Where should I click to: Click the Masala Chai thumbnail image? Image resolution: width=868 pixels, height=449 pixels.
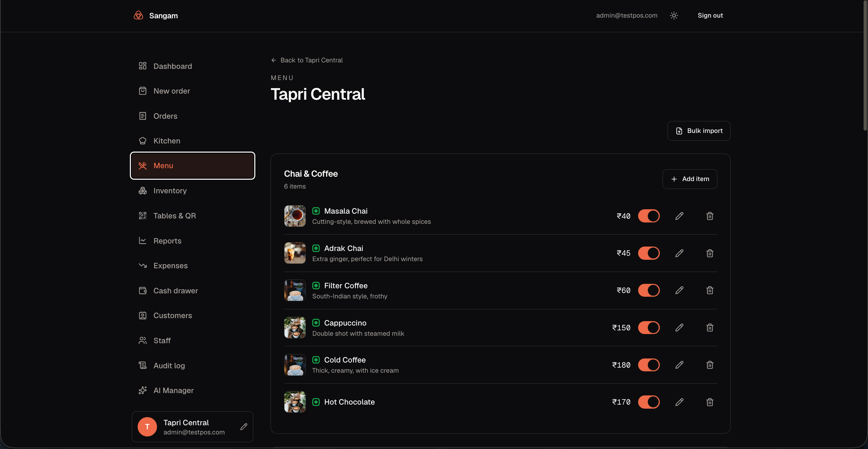[295, 216]
